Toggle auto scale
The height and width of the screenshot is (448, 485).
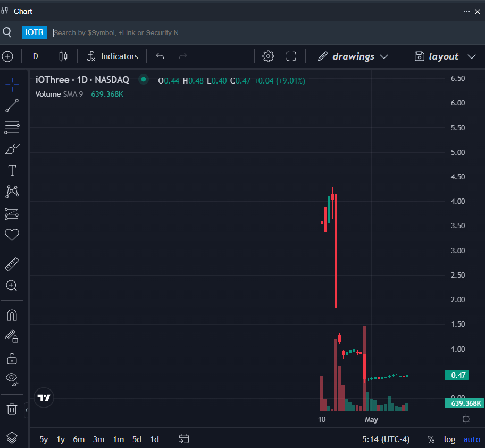click(472, 439)
